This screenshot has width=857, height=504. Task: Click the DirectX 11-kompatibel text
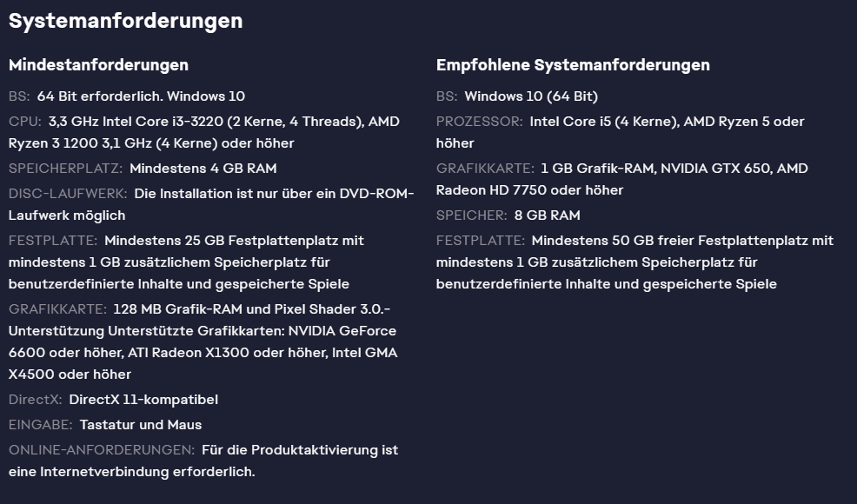(x=143, y=400)
